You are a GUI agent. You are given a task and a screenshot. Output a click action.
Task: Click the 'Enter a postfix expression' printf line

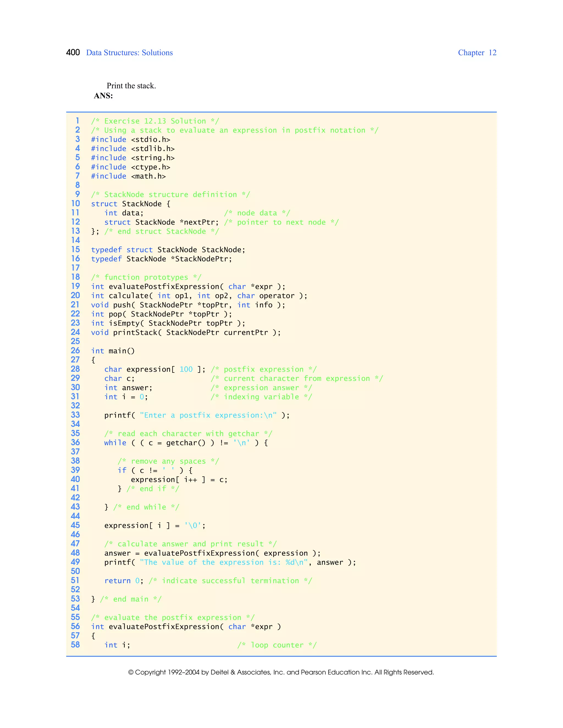(x=197, y=415)
